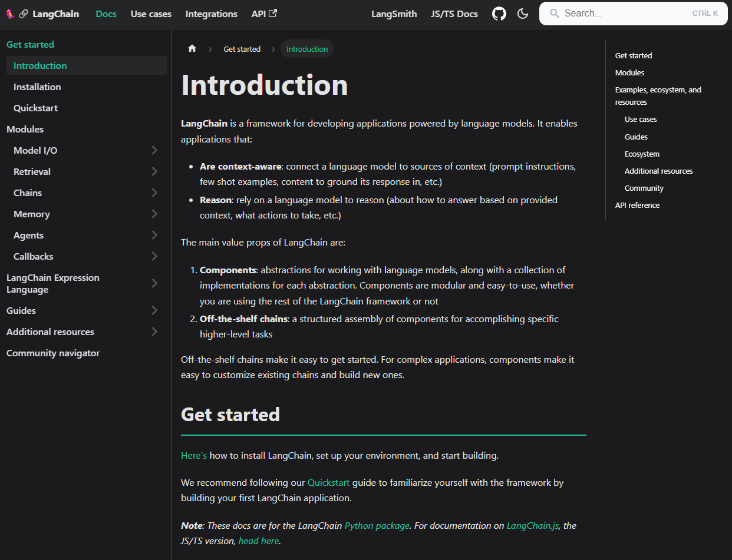Click in the Search input field
This screenshot has width=732, height=560.
pyautogui.click(x=625, y=14)
